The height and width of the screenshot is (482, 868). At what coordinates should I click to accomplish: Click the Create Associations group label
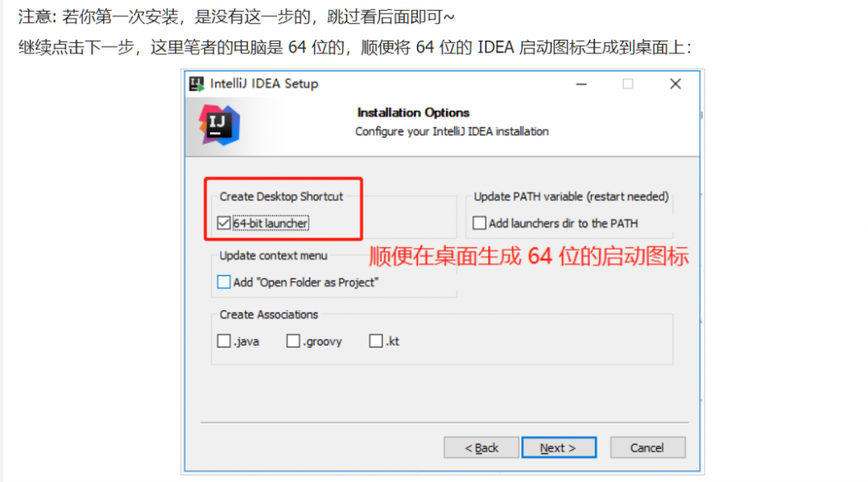(269, 314)
